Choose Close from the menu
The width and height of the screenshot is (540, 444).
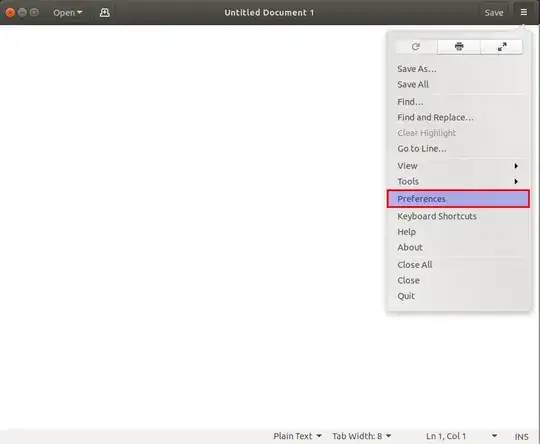coord(458,280)
